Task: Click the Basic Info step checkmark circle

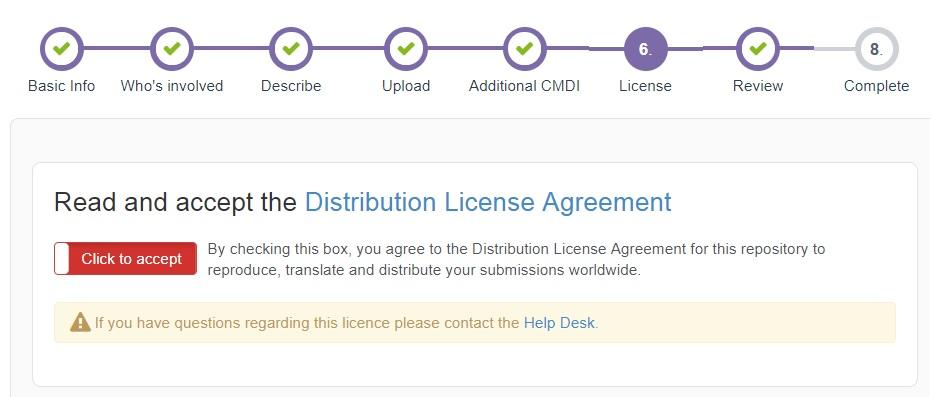Action: pyautogui.click(x=62, y=49)
